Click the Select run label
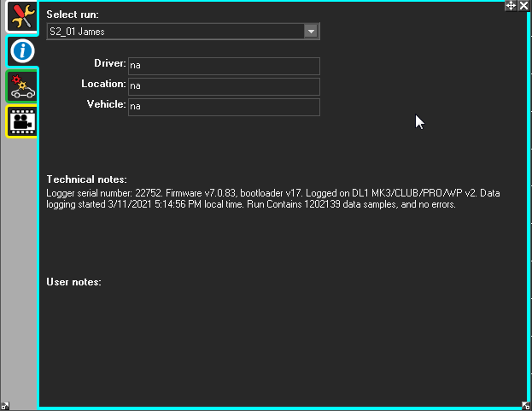This screenshot has height=411, width=532. [x=73, y=15]
